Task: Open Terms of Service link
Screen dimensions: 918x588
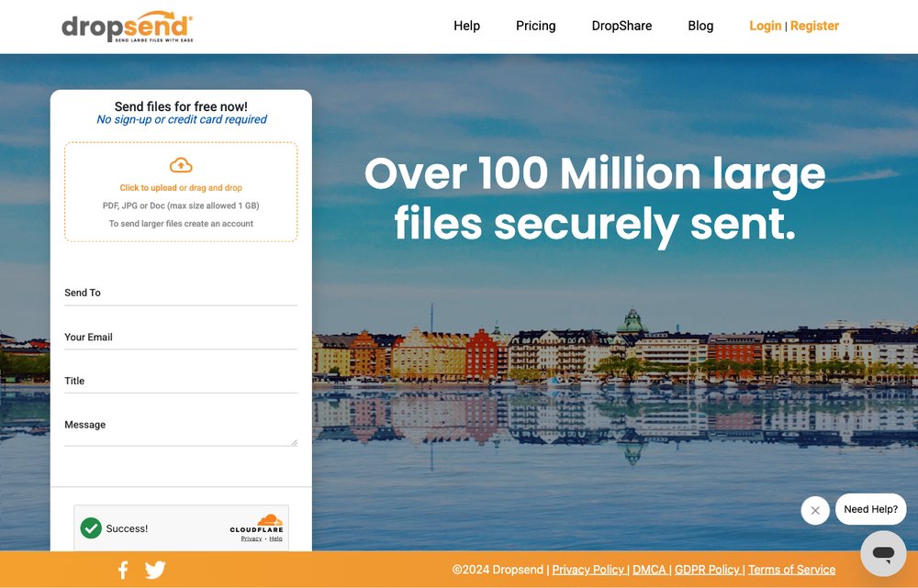Action: (x=791, y=570)
